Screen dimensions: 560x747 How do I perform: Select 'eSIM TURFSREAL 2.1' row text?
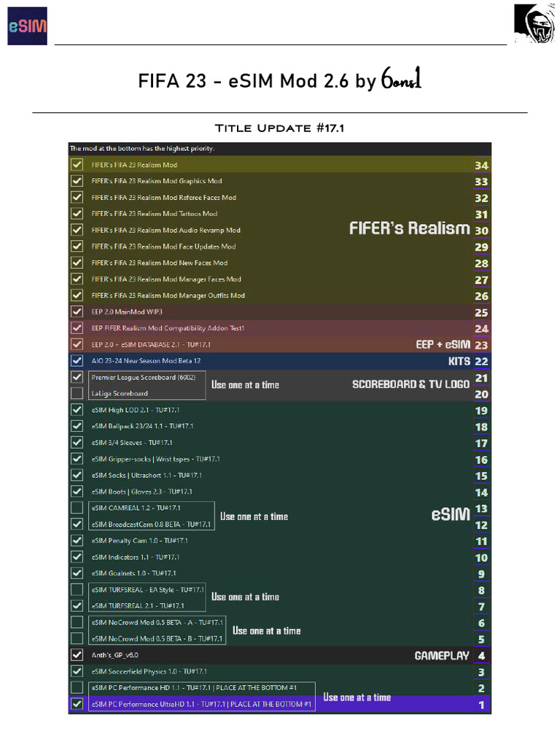click(x=138, y=606)
